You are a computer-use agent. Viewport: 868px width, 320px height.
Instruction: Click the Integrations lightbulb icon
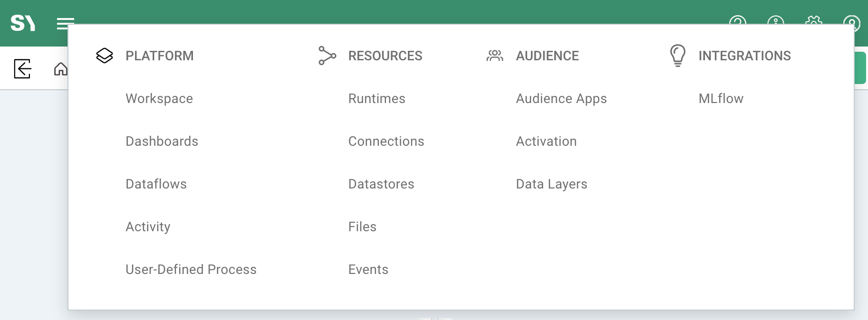tap(677, 56)
